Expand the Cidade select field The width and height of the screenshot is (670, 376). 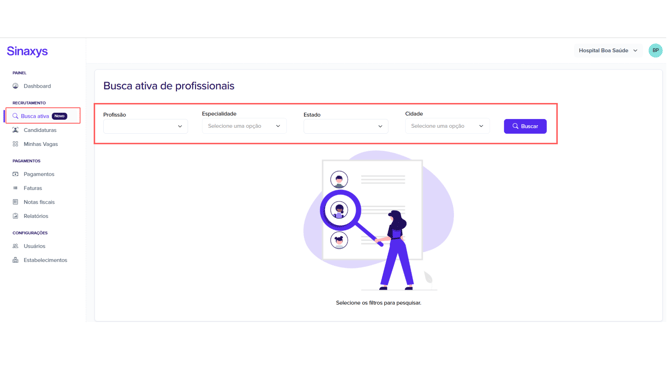click(x=447, y=126)
